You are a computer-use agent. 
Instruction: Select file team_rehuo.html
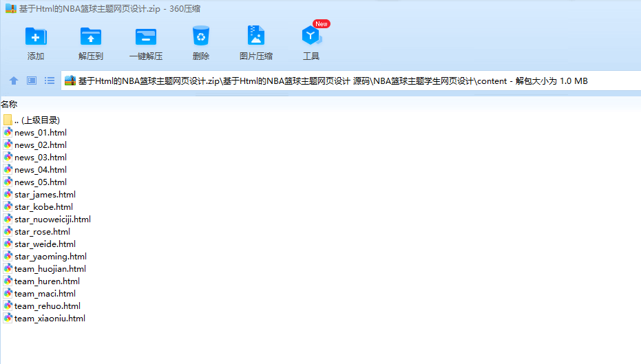(42, 306)
